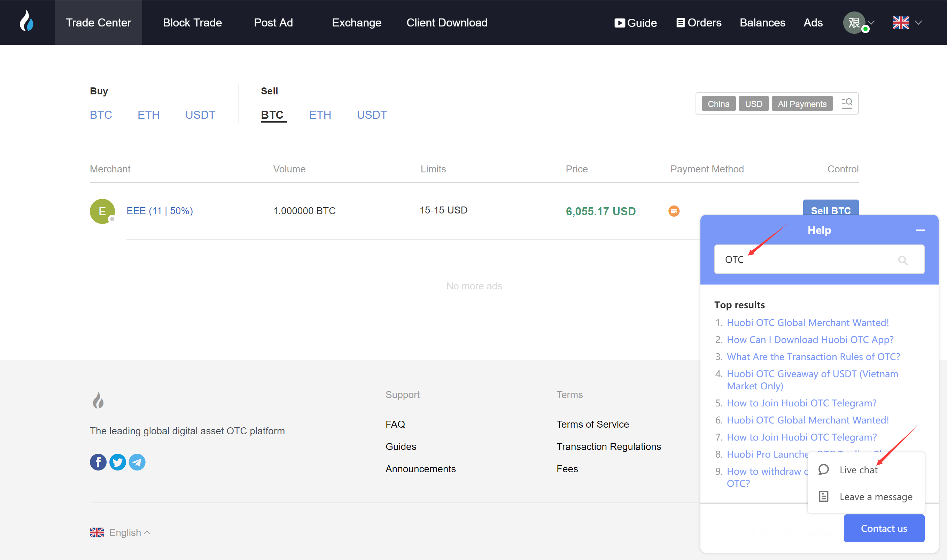Select USDT under Buy
This screenshot has width=947, height=560.
pyautogui.click(x=200, y=115)
